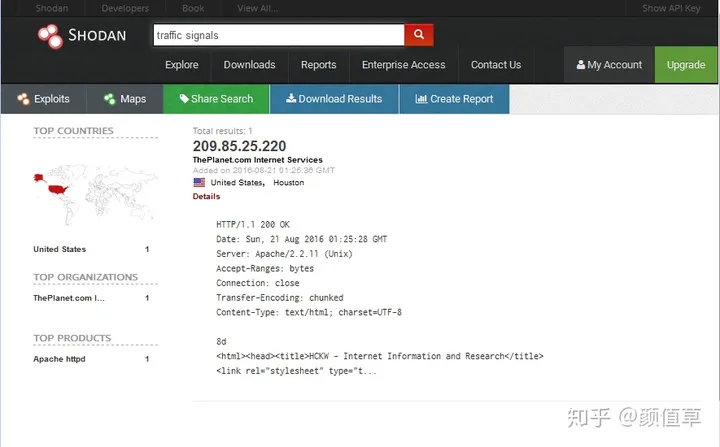Click ThePlanet.com Internet Services text
Screen dimensions: 720x447
click(258, 160)
